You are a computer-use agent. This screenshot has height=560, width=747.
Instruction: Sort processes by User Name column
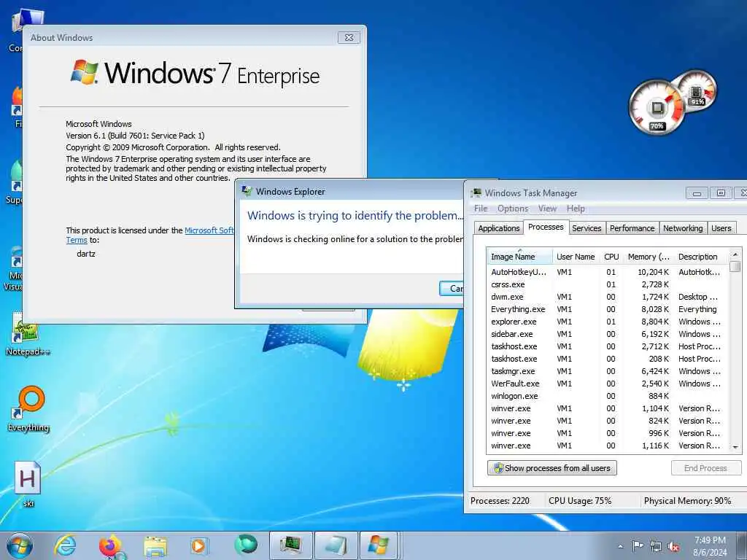click(576, 257)
